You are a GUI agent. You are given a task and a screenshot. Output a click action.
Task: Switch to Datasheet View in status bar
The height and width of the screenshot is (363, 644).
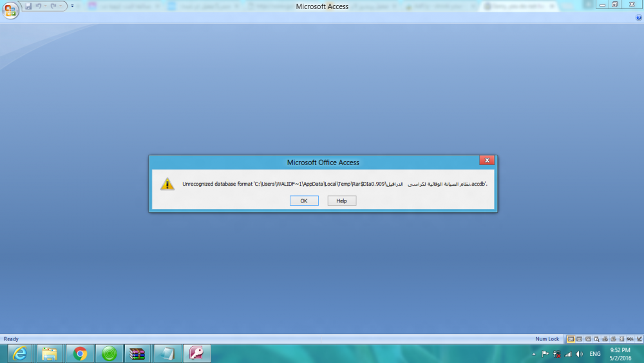pos(579,339)
